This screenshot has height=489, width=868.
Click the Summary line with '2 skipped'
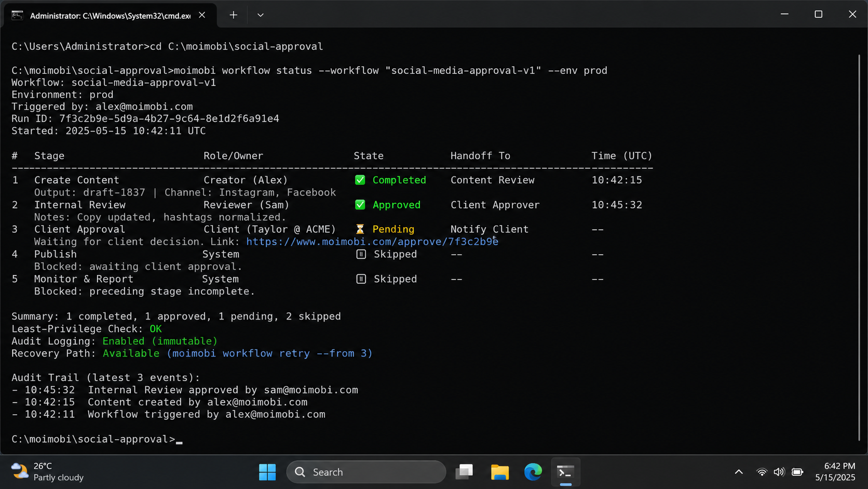pos(176,316)
